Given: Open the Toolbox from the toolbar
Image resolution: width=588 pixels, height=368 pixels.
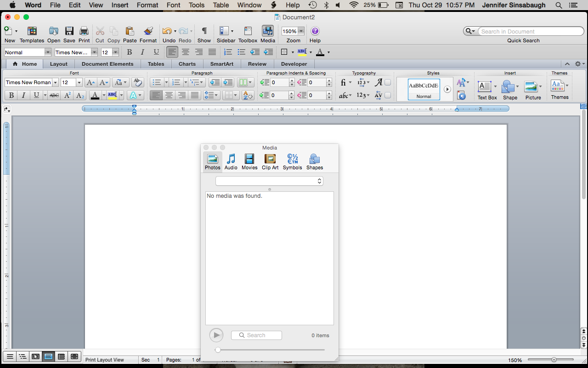Looking at the screenshot, I should [248, 34].
